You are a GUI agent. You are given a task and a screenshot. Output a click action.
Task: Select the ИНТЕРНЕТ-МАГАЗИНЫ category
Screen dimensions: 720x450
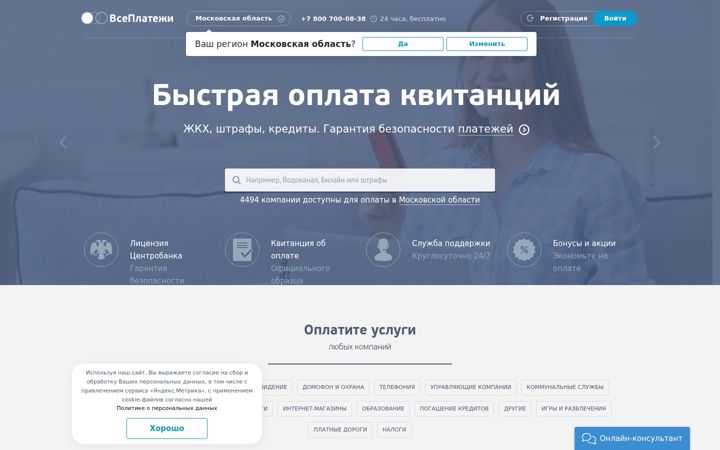pos(315,409)
